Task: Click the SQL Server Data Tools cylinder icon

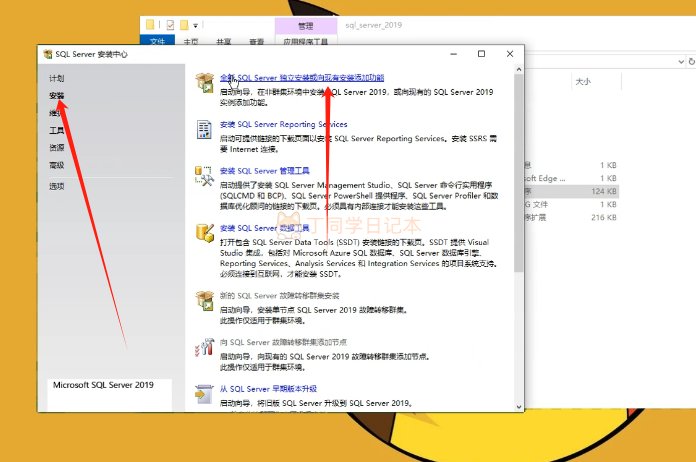Action: (x=204, y=233)
